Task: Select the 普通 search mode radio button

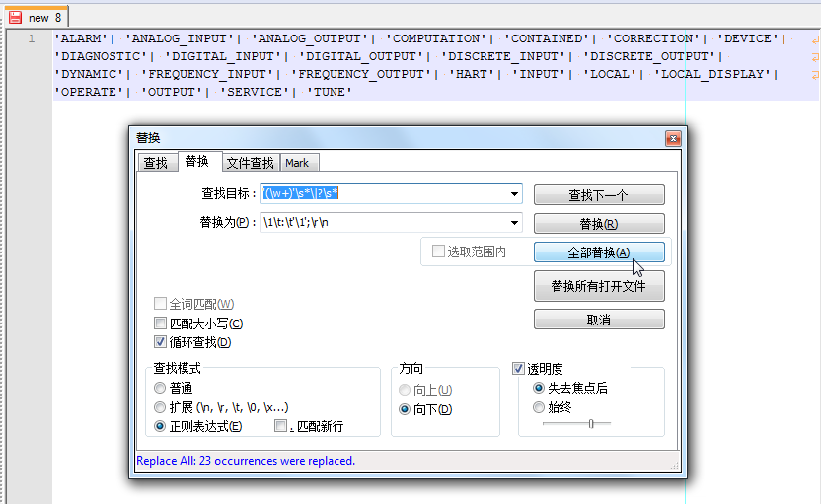Action: (x=160, y=389)
